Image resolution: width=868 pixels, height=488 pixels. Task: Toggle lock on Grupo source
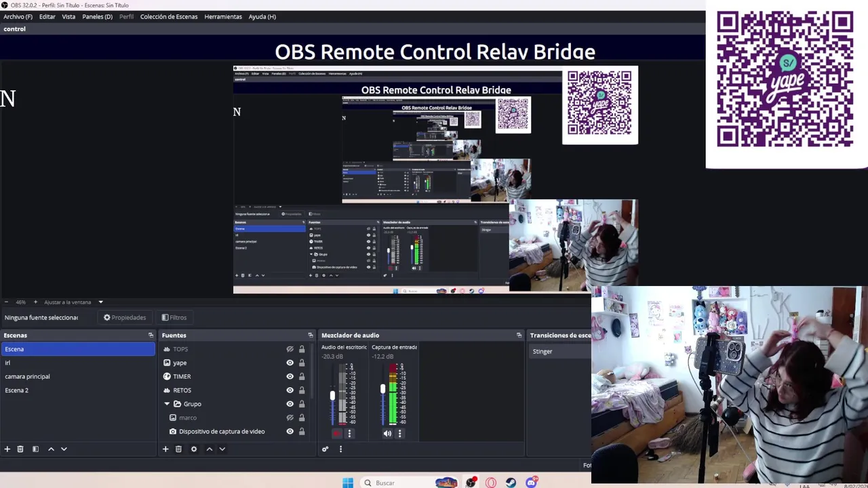(302, 404)
